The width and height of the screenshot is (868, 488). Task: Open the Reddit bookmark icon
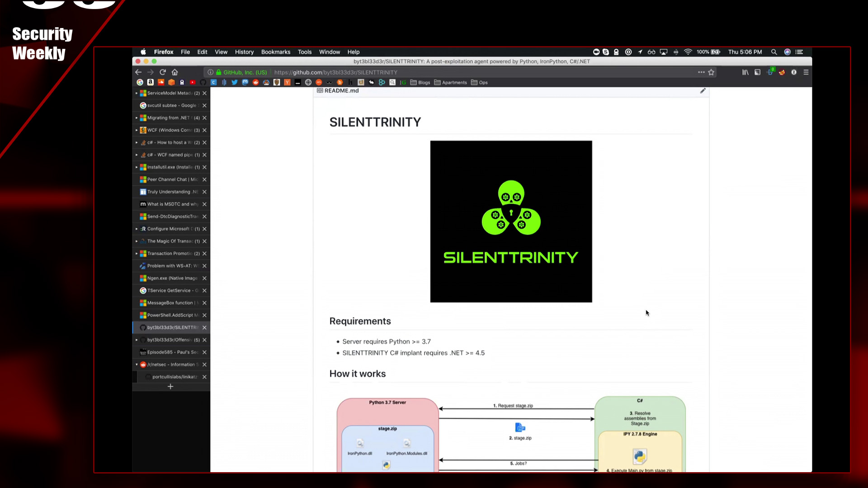pyautogui.click(x=255, y=82)
